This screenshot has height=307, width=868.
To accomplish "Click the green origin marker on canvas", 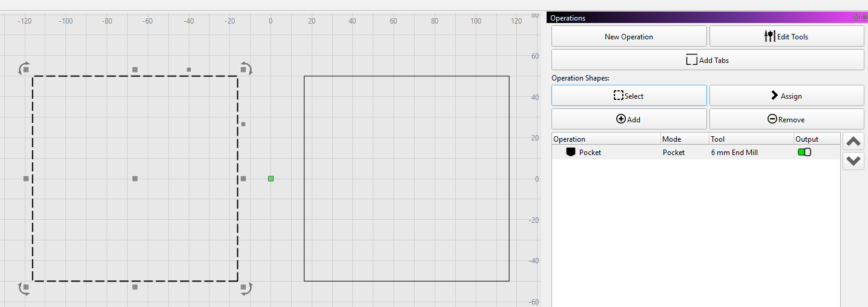I will click(x=271, y=179).
